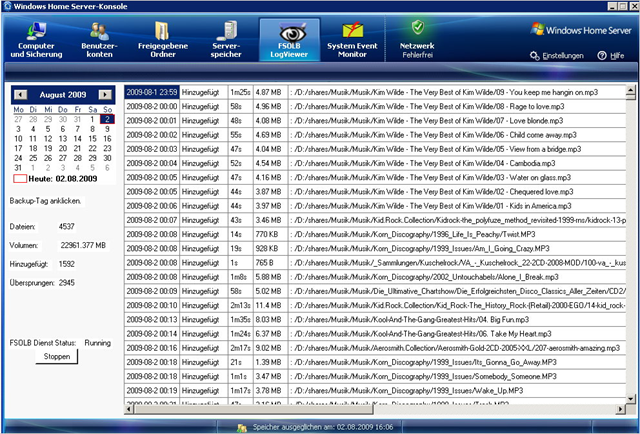Click the August 2009 calendar title

[63, 95]
